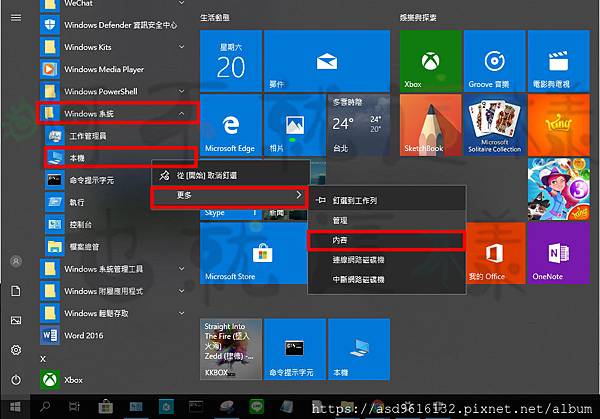This screenshot has width=600, height=419.
Task: Open the user account icon in sidebar
Action: pos(16,261)
